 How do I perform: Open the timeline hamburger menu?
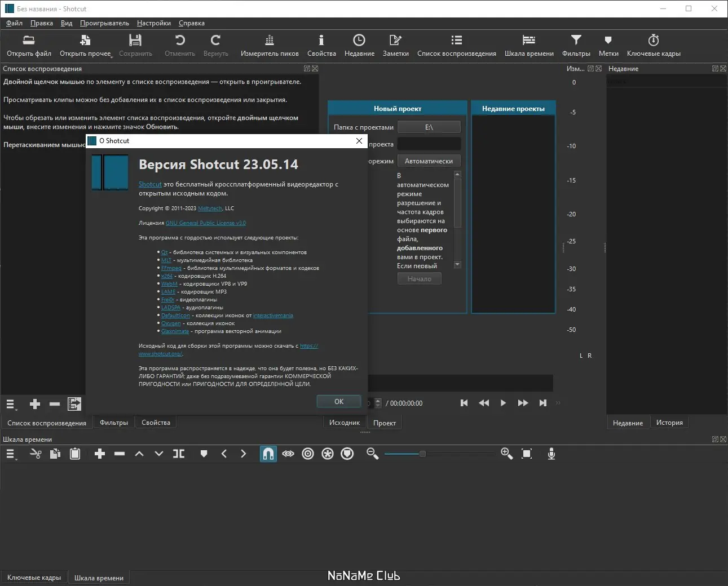coord(11,454)
